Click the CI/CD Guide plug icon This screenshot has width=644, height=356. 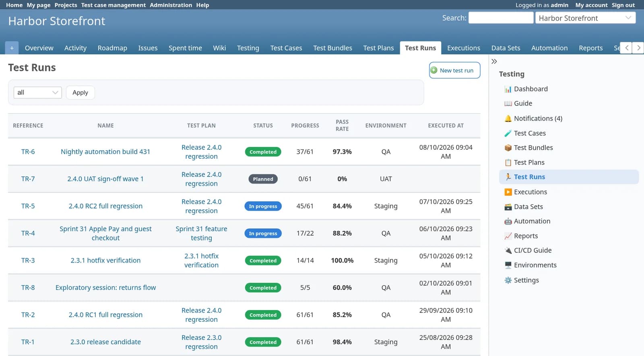508,250
